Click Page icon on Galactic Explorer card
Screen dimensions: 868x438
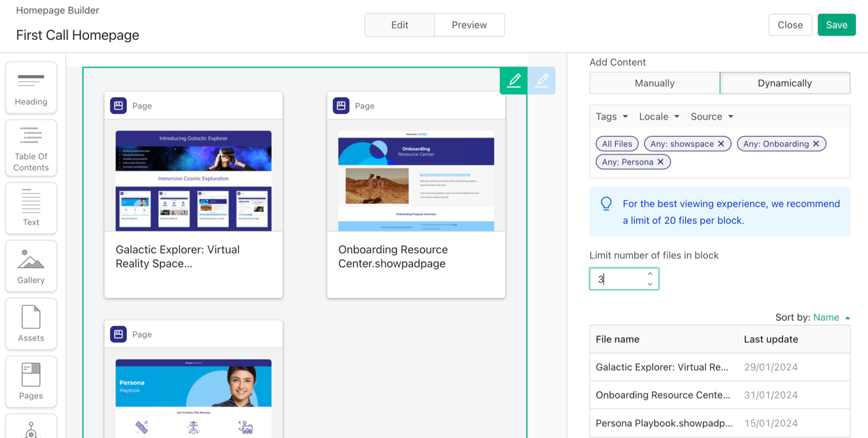(x=119, y=106)
